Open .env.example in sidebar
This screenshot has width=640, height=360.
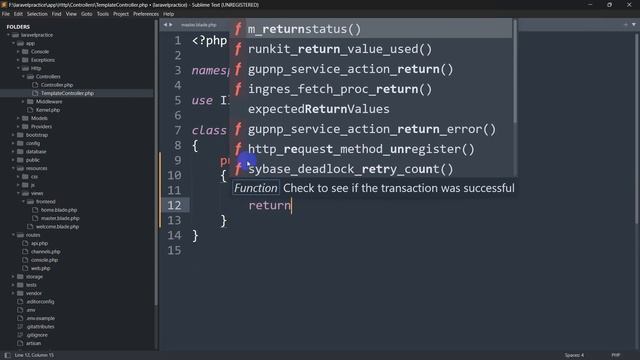40,318
